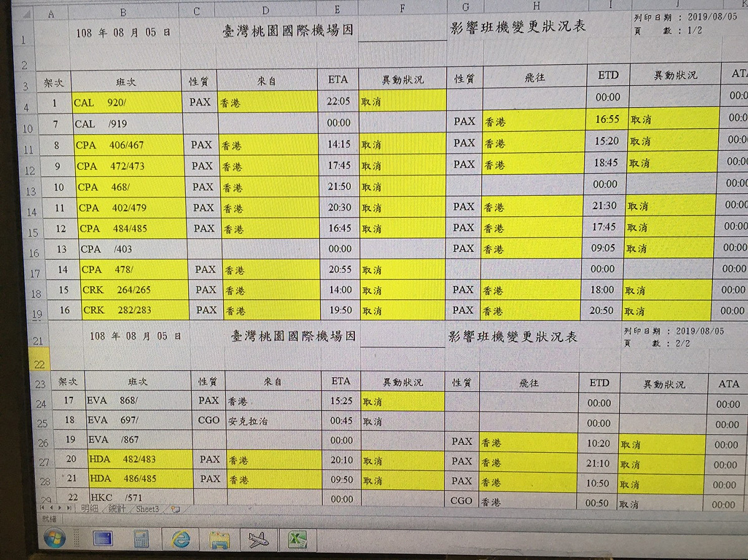Click ETD value 21:30

coord(605,206)
